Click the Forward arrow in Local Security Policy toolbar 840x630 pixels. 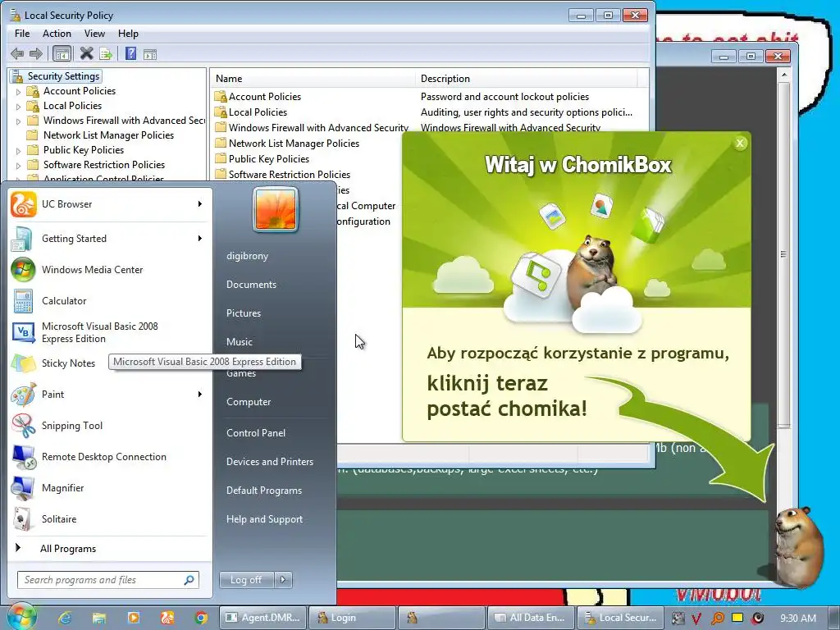(36, 53)
